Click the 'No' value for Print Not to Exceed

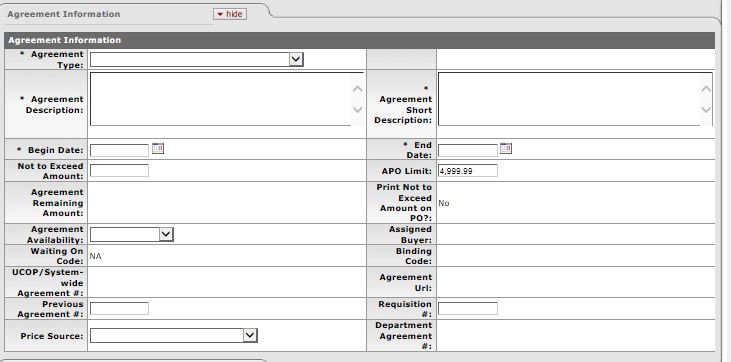pyautogui.click(x=444, y=203)
